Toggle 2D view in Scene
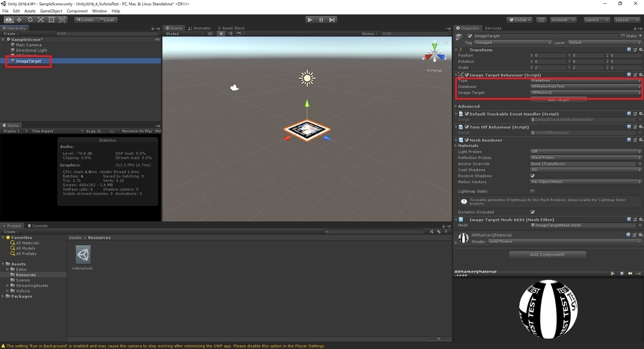Image resolution: width=644 pixels, height=349 pixels. point(210,33)
